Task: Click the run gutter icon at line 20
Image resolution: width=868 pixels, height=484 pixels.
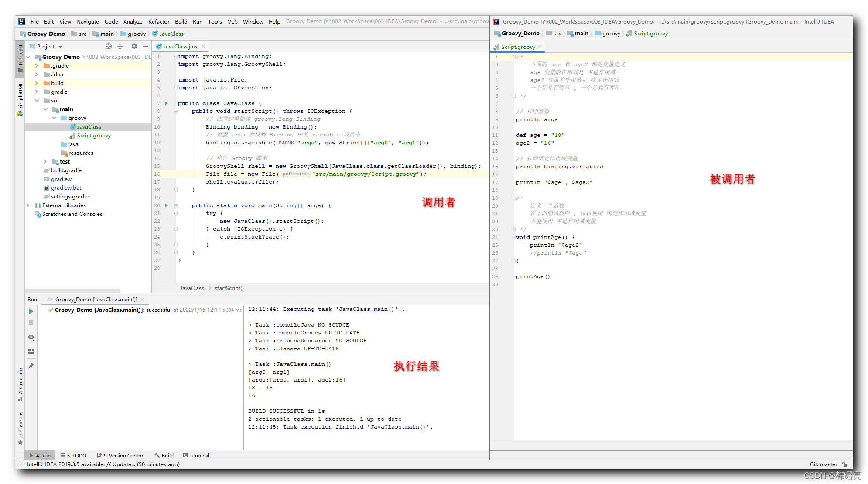Action: 166,205
